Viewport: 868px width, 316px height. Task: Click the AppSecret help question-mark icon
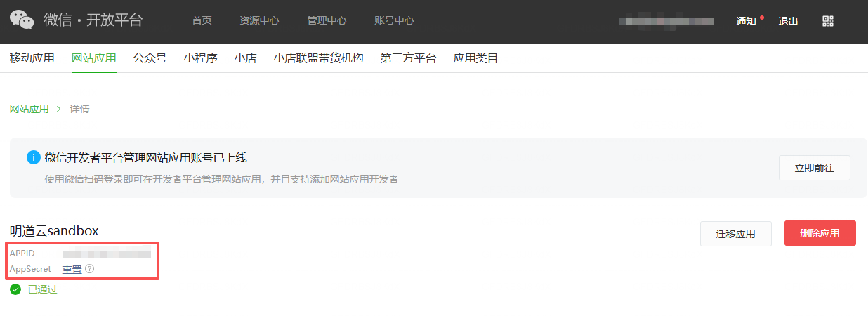tap(90, 269)
